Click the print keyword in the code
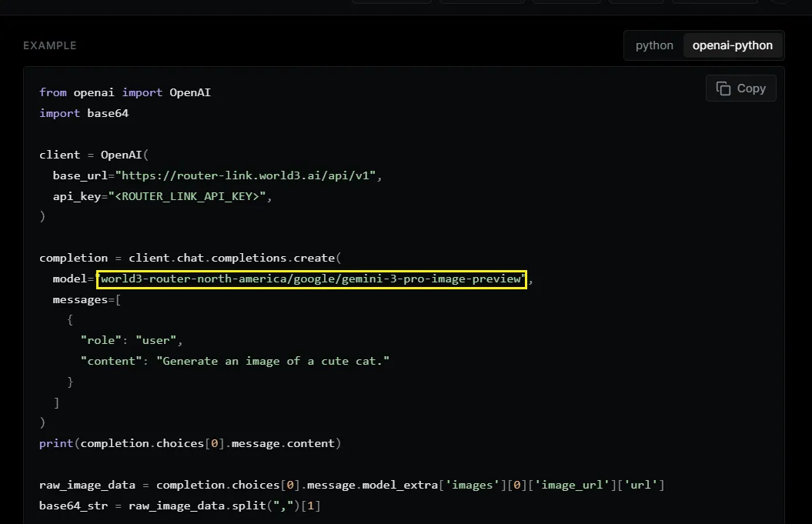The width and height of the screenshot is (812, 524). point(56,444)
